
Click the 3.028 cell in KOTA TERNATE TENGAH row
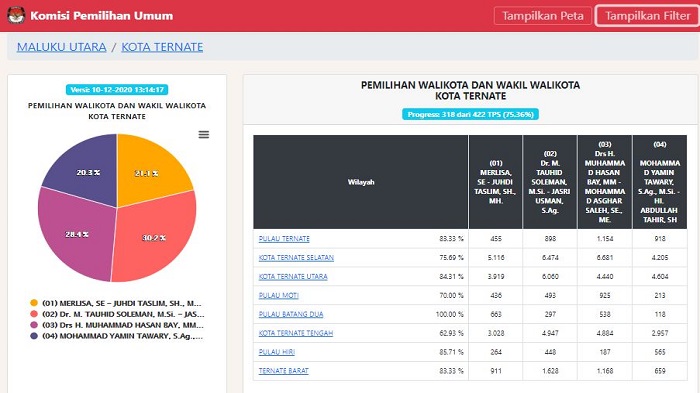tap(496, 333)
